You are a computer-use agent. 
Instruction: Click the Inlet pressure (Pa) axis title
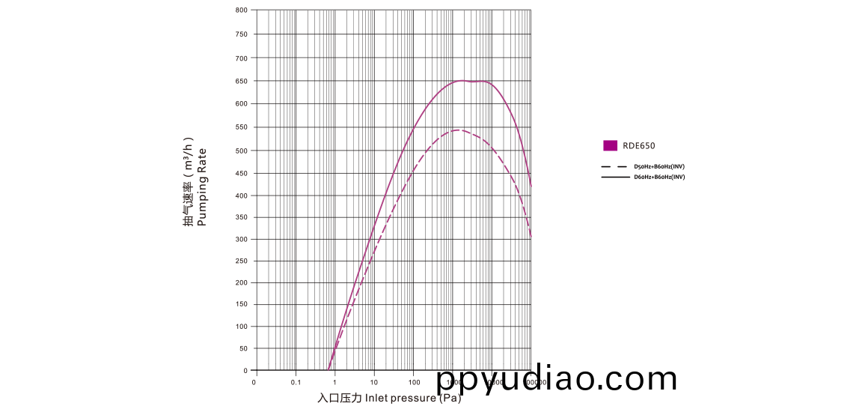389,398
